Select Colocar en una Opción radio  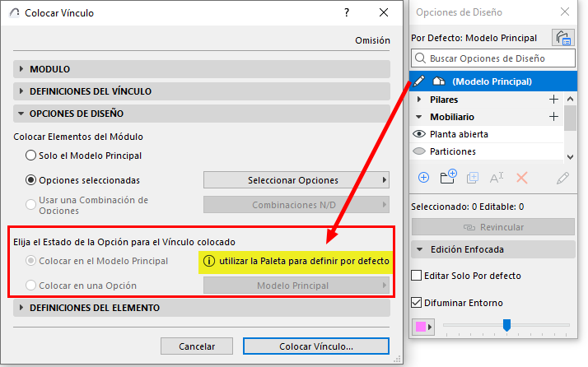[x=30, y=286]
